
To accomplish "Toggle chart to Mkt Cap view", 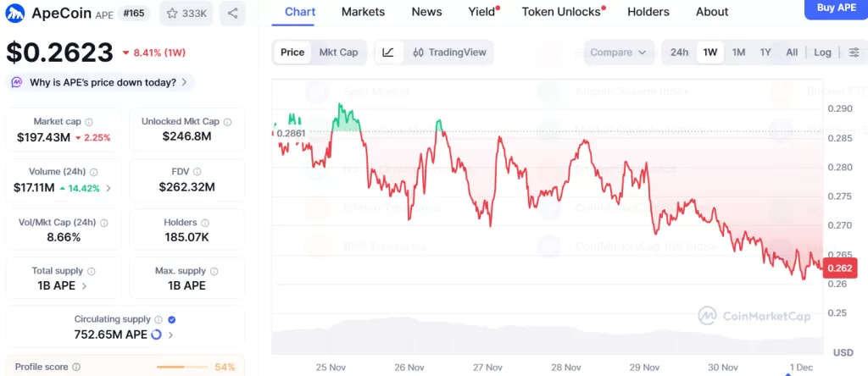I will pos(338,53).
